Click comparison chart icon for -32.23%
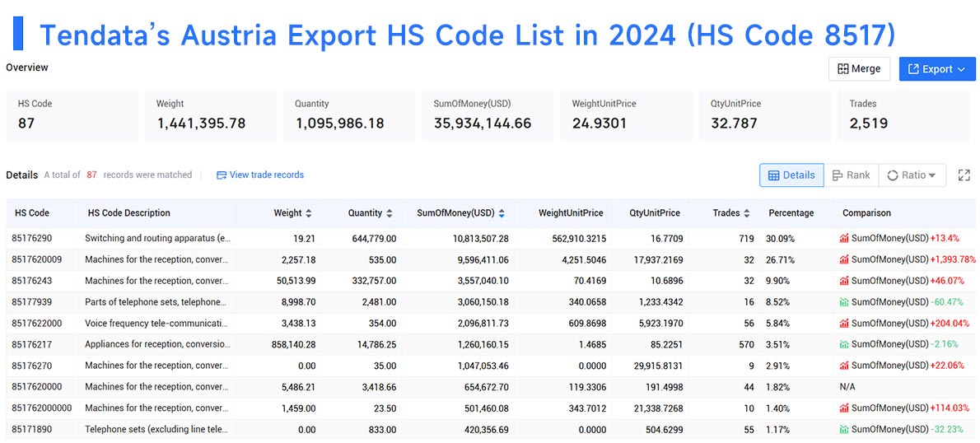Viewport: 980px width, 443px height. pos(844,430)
